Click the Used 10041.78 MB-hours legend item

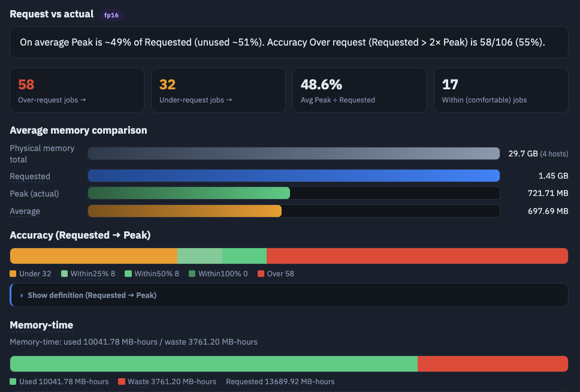(59, 382)
